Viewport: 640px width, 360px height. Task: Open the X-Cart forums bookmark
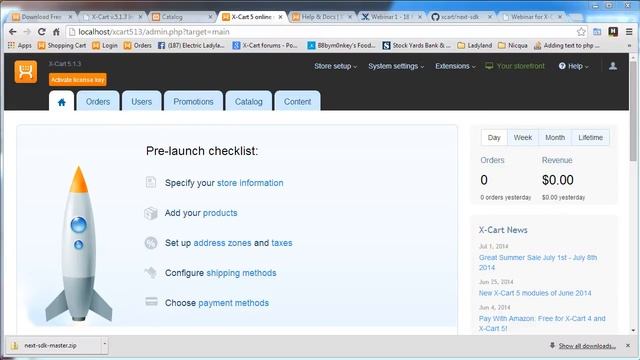[265, 45]
